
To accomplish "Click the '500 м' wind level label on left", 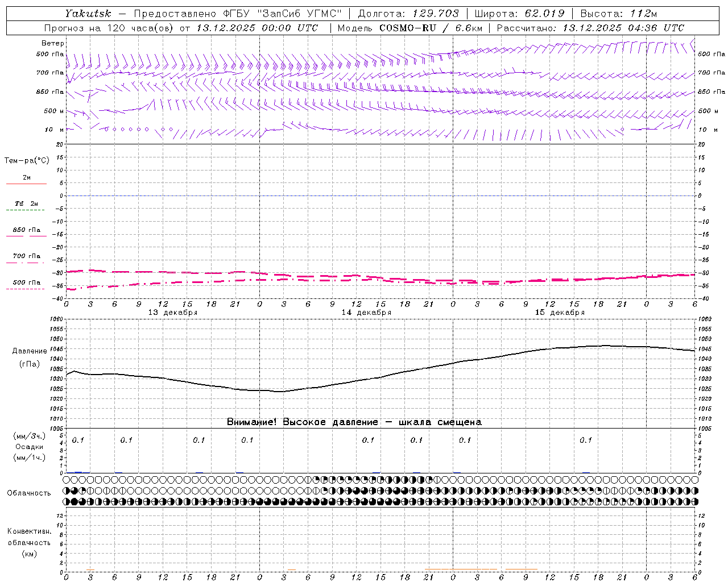I will tap(54, 111).
